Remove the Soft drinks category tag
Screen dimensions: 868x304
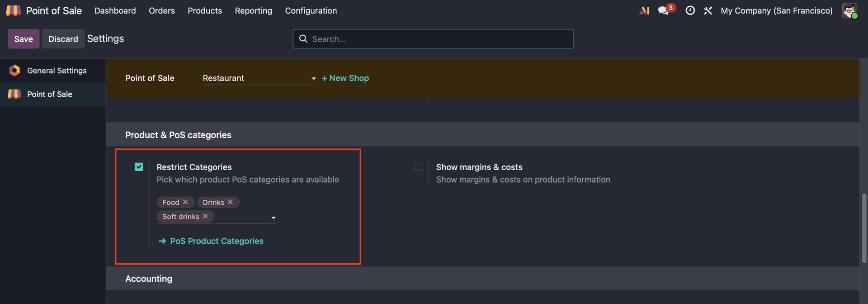coord(206,216)
